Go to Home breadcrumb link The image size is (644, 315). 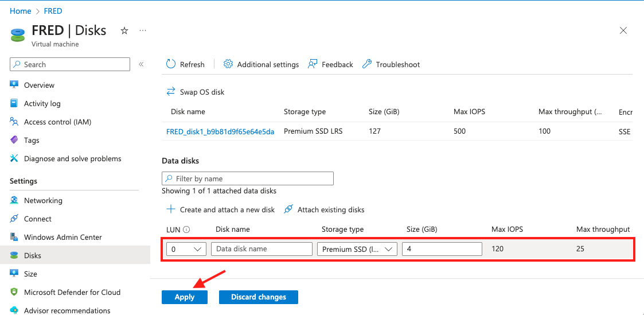(x=21, y=11)
